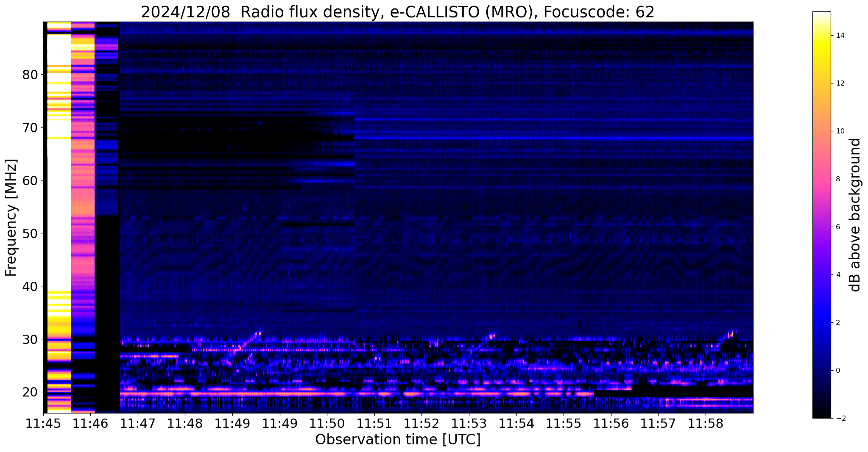Click the 11:55 time tick label

click(x=563, y=423)
